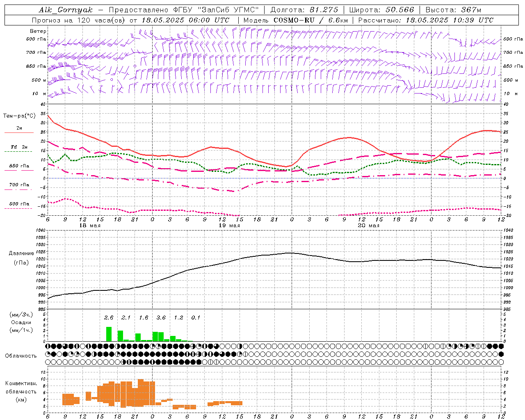525x420 pixels.
Task: Click the forecast length Прогноз на 120 часа(ов)
Action: click(79, 20)
